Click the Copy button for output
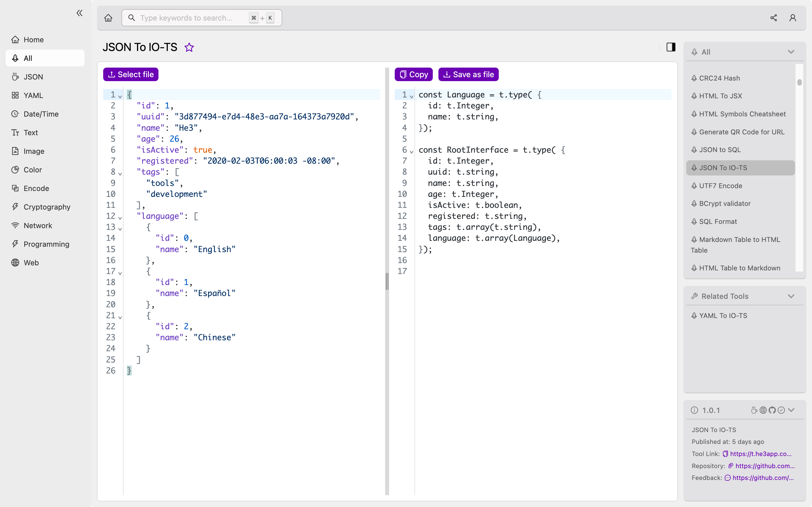Image resolution: width=812 pixels, height=507 pixels. point(413,74)
